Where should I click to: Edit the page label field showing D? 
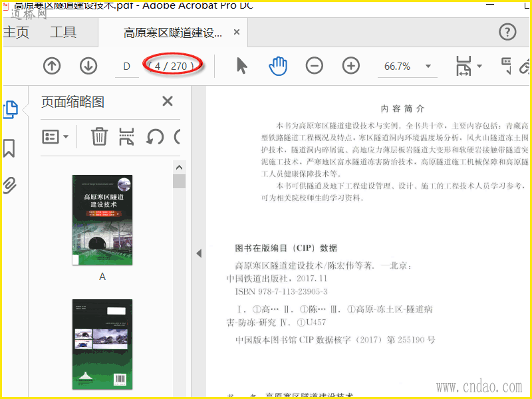tap(127, 66)
